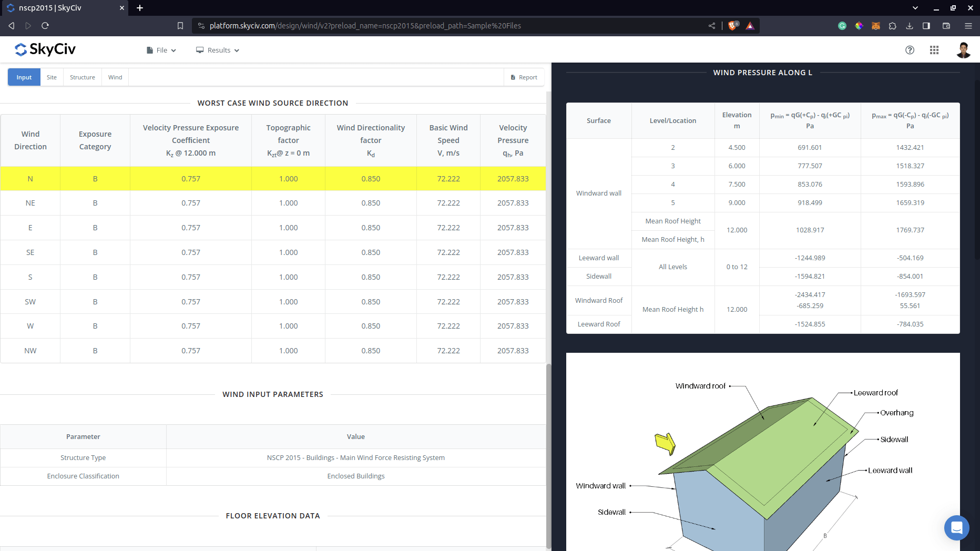Open the browser tab list chevron
The height and width of the screenshot is (551, 980).
point(915,8)
